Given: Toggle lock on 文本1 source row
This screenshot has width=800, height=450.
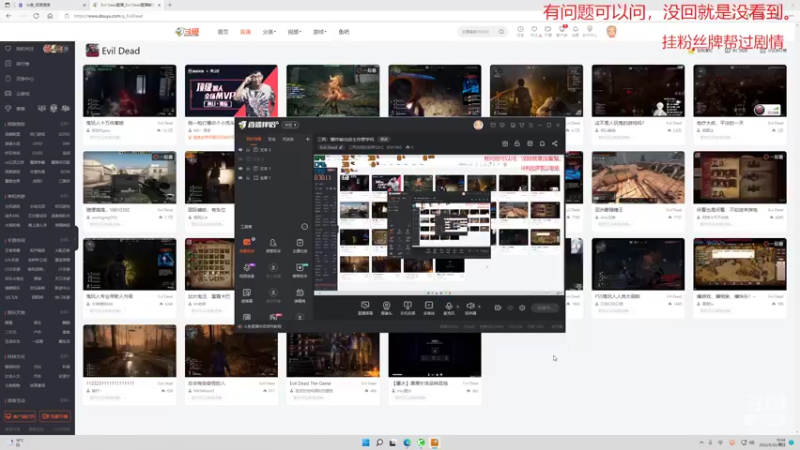Looking at the screenshot, I should pos(248,168).
